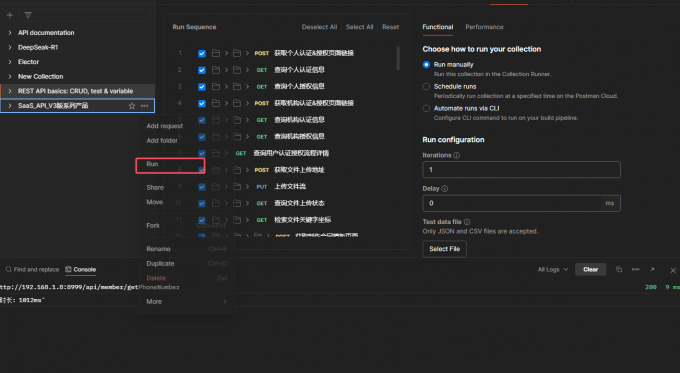Click the folder icon just before GET 查询个人认证信息
Viewport: 680px width, 373px height.
(x=237, y=70)
